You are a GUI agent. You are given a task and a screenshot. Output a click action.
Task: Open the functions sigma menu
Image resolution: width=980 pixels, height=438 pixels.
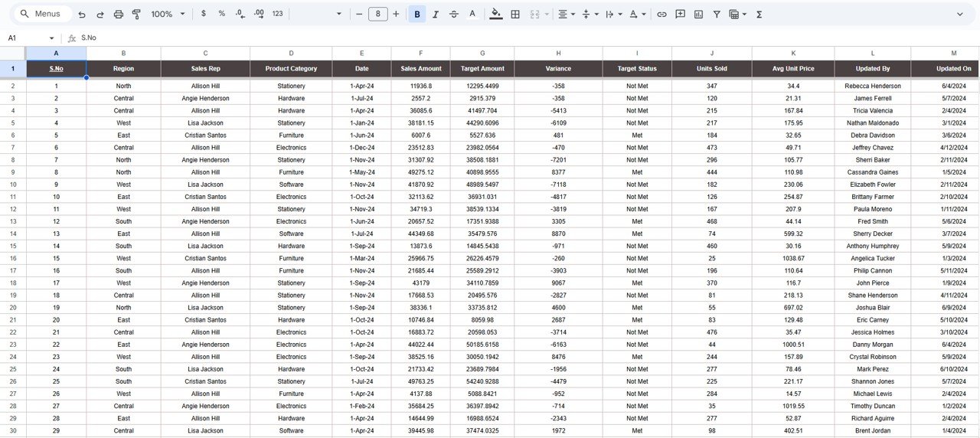[759, 14]
